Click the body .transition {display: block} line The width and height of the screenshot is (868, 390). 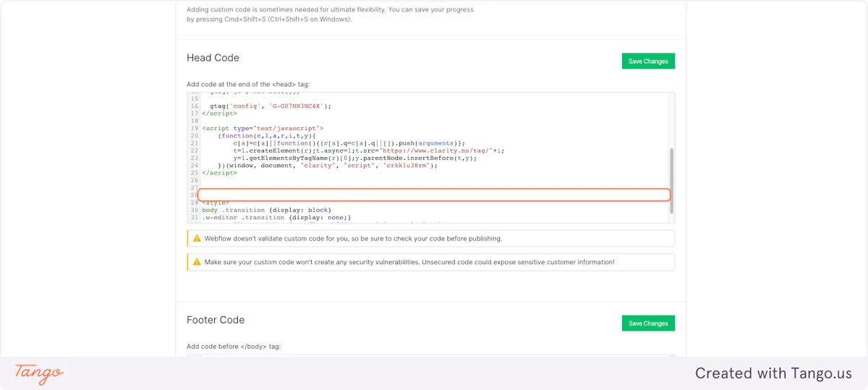pyautogui.click(x=266, y=210)
